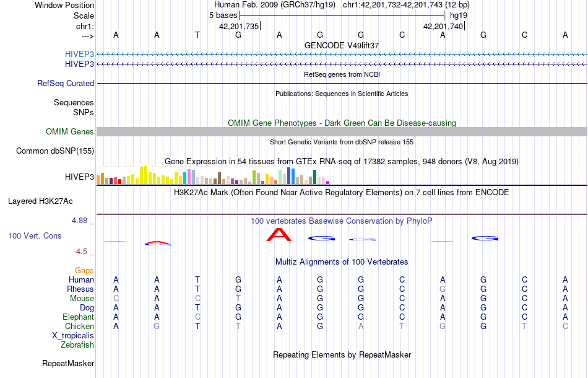Select the gray OMIM Genes bar

pyautogui.click(x=342, y=131)
